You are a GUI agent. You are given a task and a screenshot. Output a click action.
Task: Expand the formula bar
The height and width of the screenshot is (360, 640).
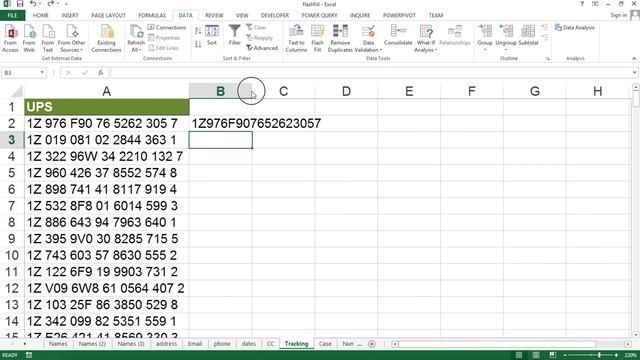tap(635, 73)
